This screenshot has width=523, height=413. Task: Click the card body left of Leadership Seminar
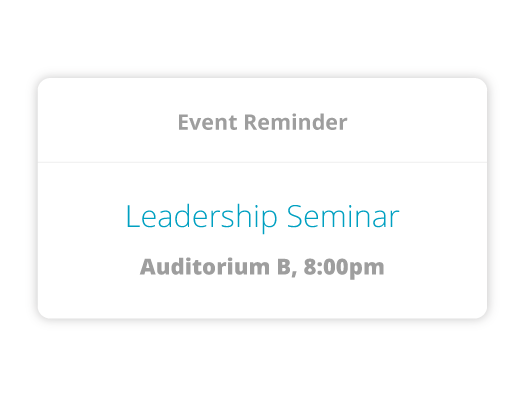pos(82,217)
